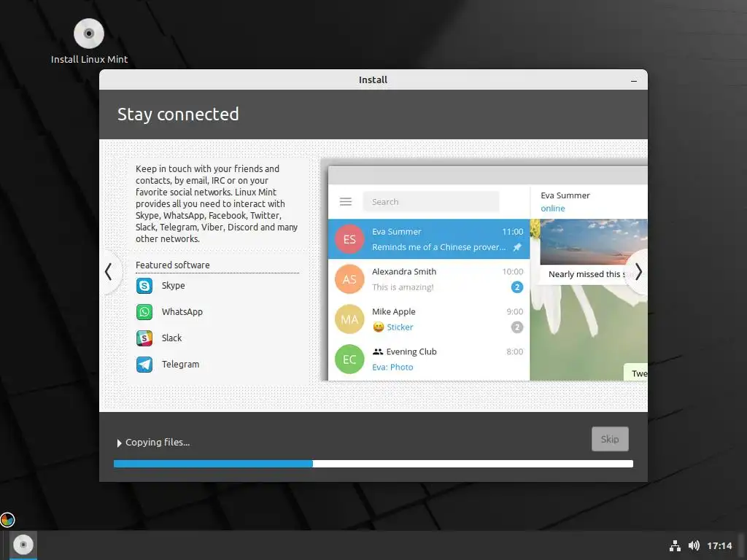Click the pin icon on Eva Summer chat
The height and width of the screenshot is (560, 747).
[517, 247]
